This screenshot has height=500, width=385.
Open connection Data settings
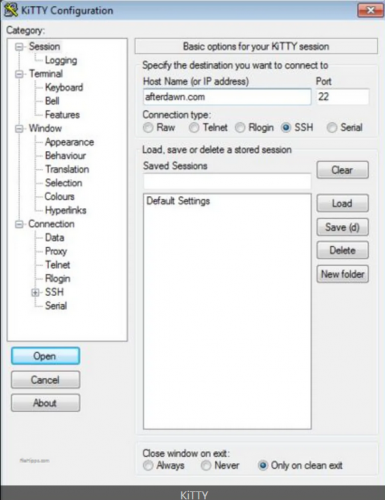tap(55, 238)
